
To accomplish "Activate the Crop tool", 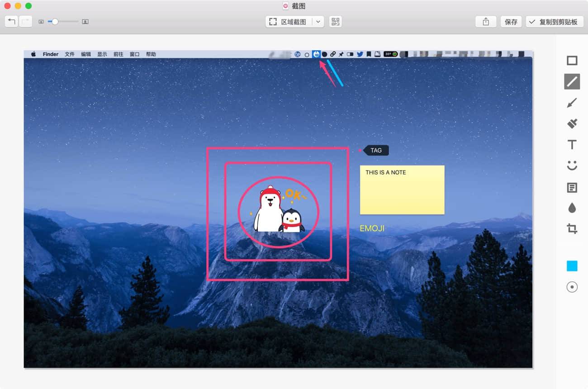I will pyautogui.click(x=572, y=229).
